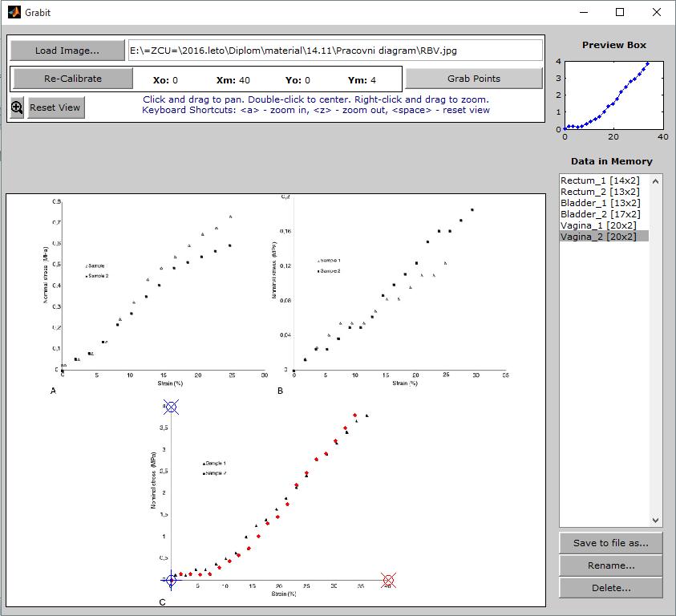Viewport: 676px width, 616px height.
Task: Click the data list scroll up arrow
Action: [x=655, y=181]
